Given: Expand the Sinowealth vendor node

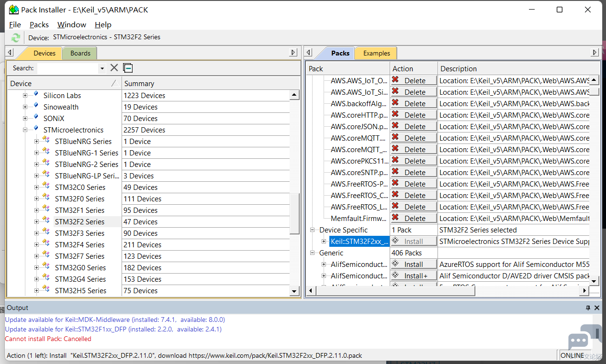Looking at the screenshot, I should pyautogui.click(x=25, y=107).
